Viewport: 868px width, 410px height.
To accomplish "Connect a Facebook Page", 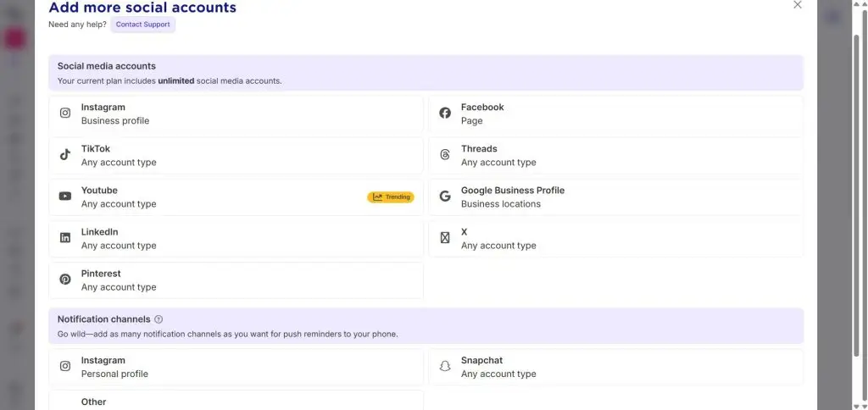I will (x=615, y=114).
